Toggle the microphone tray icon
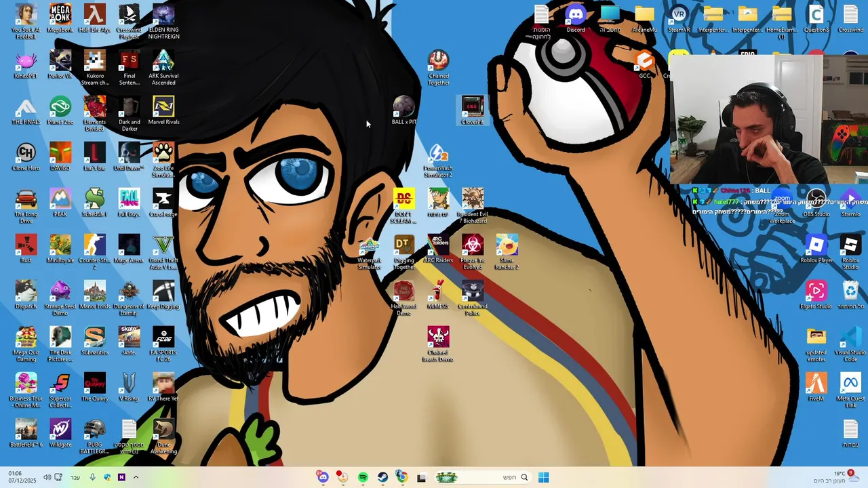The width and height of the screenshot is (868, 488). tap(93, 477)
